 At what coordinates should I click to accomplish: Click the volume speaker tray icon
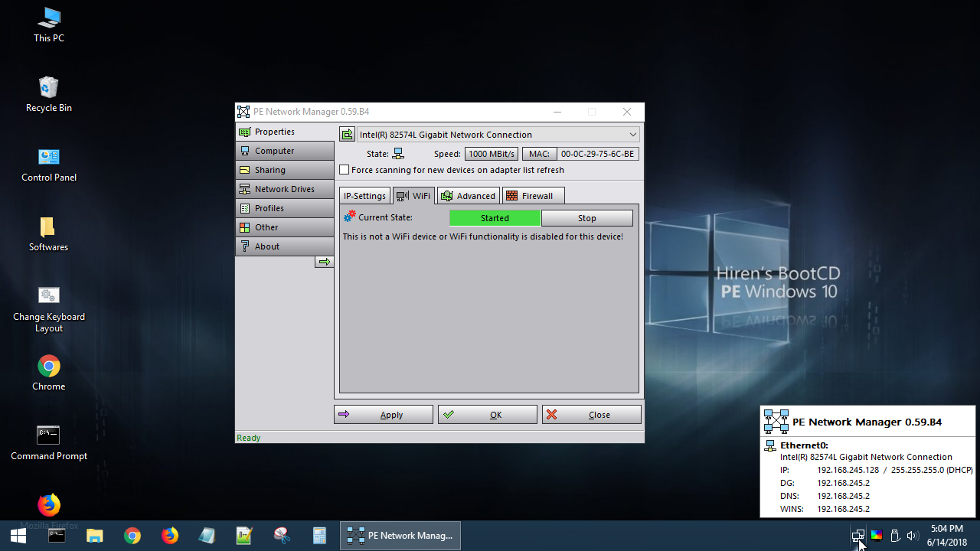click(913, 536)
